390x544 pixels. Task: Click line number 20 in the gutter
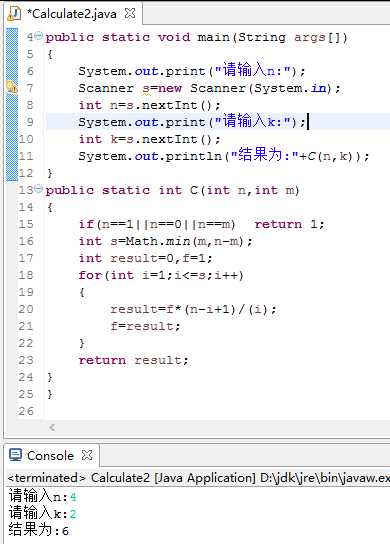tap(26, 309)
